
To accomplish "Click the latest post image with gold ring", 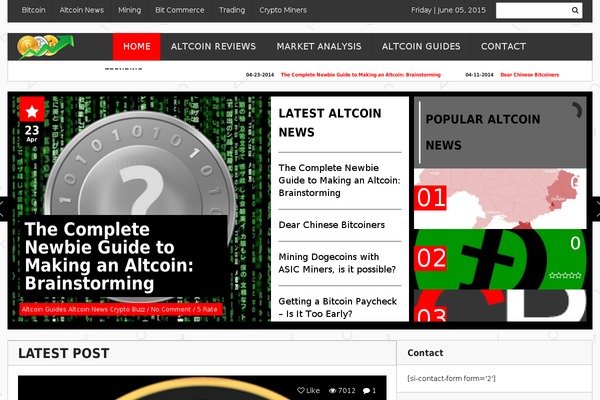I will (x=202, y=388).
